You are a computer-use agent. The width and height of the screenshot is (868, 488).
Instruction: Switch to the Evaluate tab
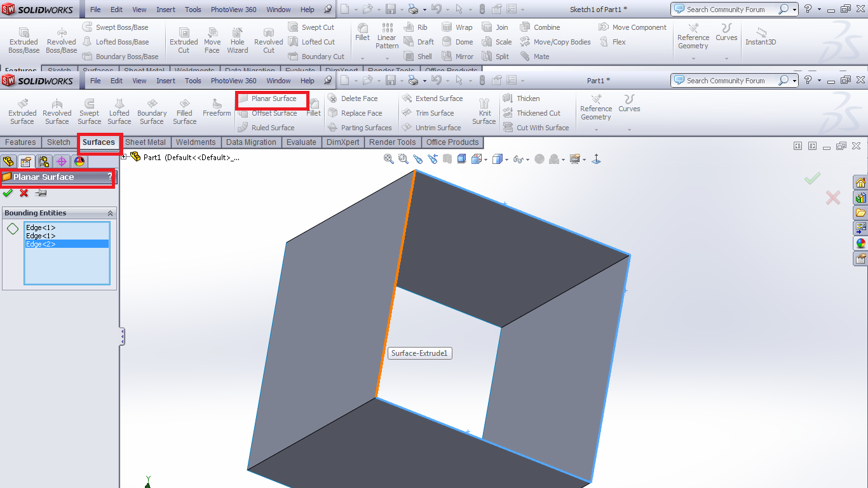coord(301,142)
